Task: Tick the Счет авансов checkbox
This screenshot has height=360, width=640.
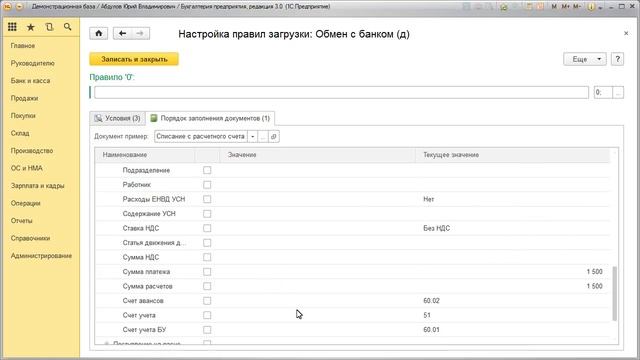Action: pos(207,301)
